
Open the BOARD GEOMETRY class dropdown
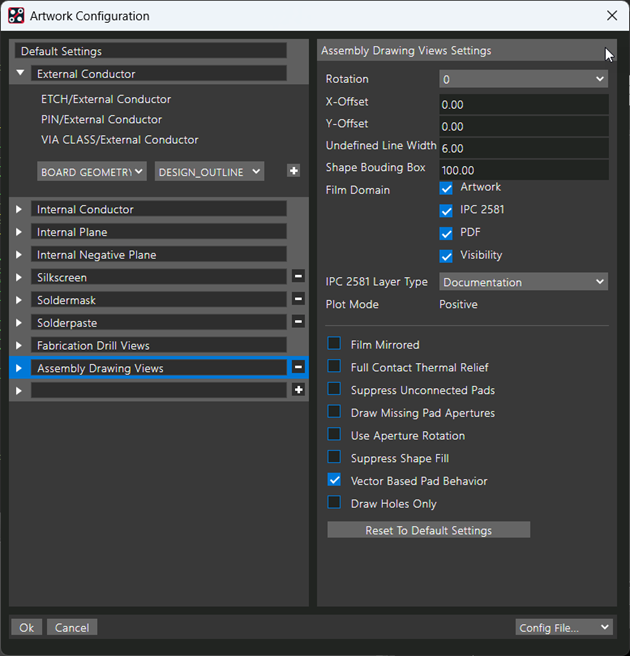tap(92, 172)
